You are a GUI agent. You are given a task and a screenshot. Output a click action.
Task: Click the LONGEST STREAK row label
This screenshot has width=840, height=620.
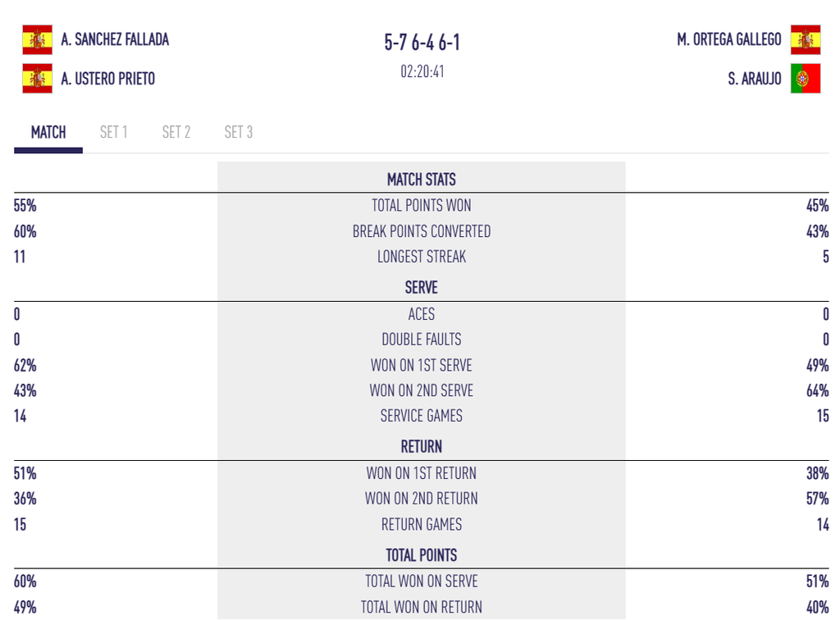(x=422, y=257)
